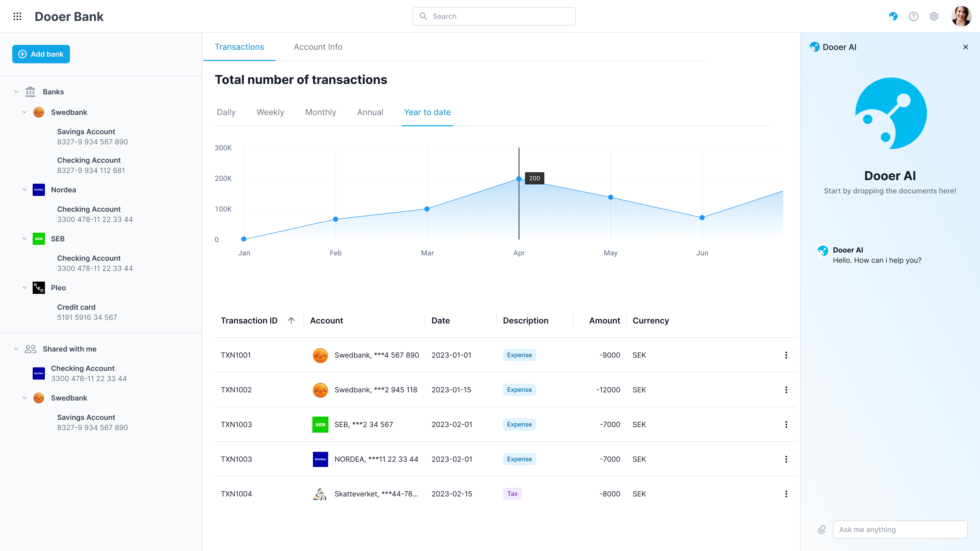Select Swedbank Savings Account 8327-9 934 567 890

(92, 136)
